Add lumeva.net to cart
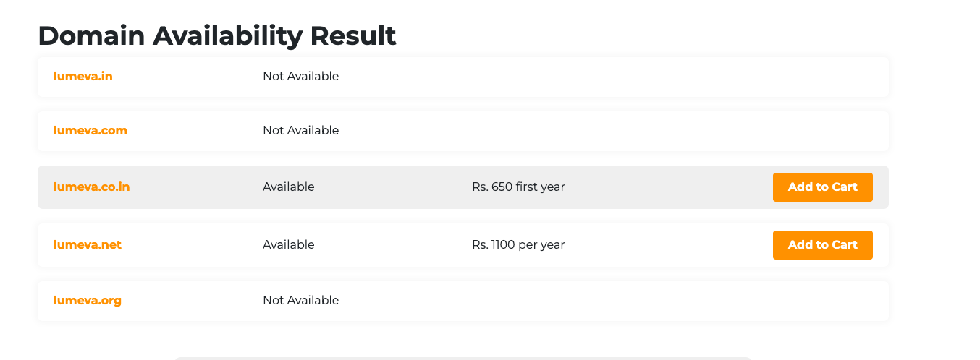This screenshot has height=360, width=980. tap(822, 244)
